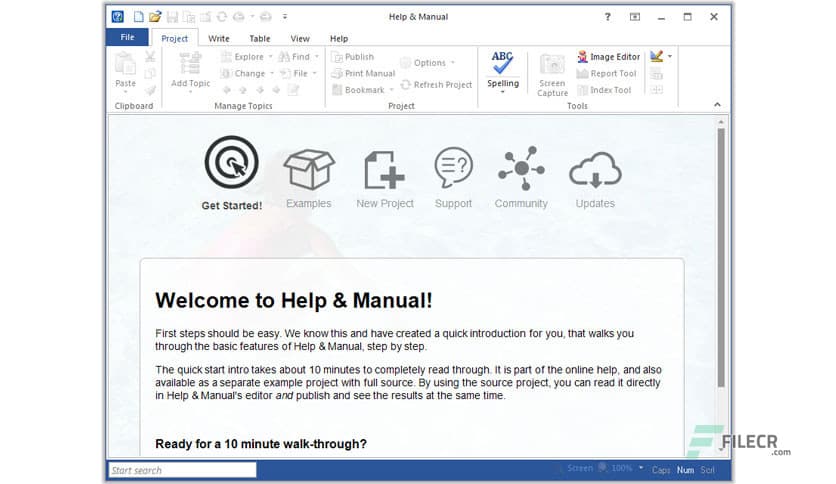Click the Cut scissors icon
This screenshot has width=836, height=484.
(150, 57)
